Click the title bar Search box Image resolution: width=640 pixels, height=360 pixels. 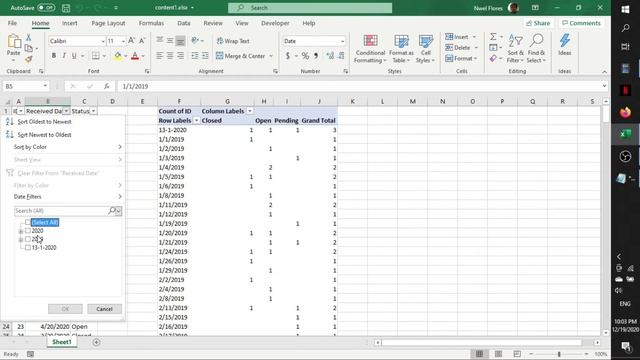click(x=310, y=8)
